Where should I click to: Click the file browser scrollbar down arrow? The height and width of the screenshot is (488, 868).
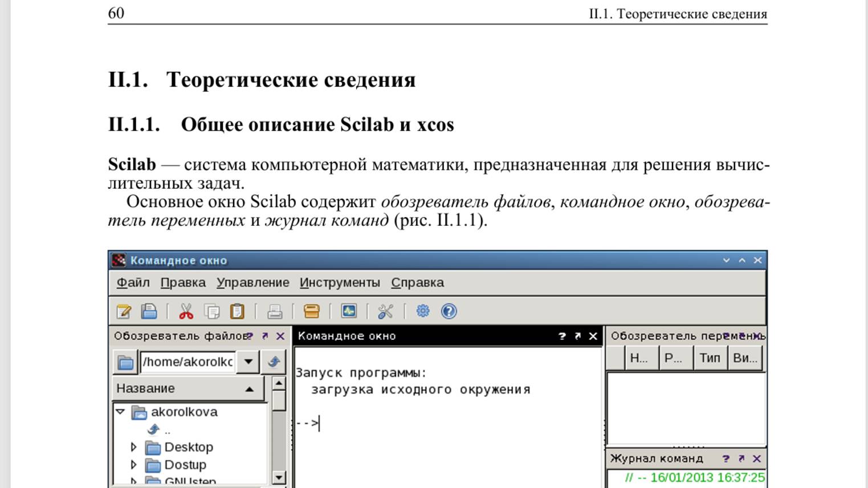[x=279, y=478]
